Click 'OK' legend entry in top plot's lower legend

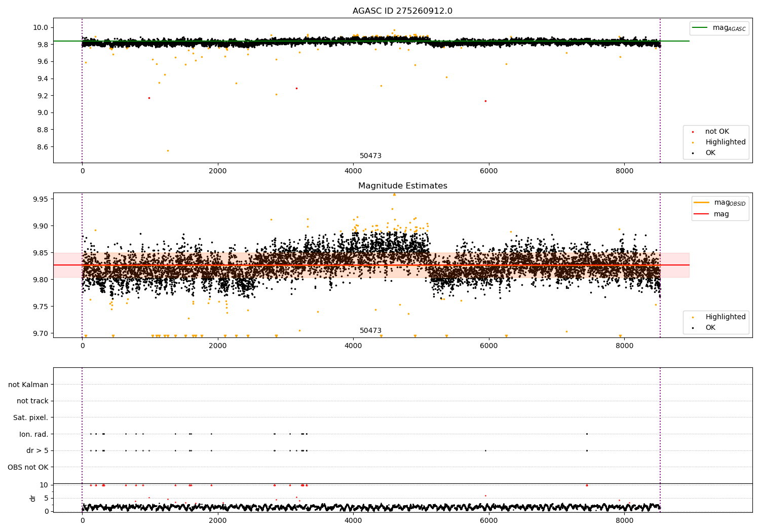click(x=703, y=153)
